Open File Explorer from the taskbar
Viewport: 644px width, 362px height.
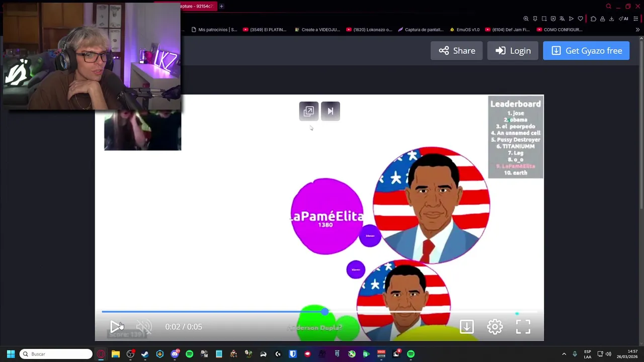pyautogui.click(x=115, y=354)
